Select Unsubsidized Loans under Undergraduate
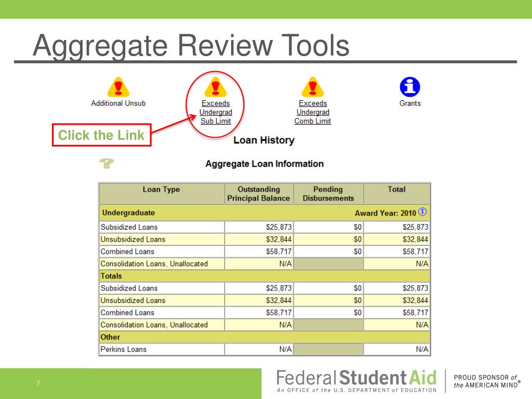Screen dimensions: 532x399 (132, 239)
